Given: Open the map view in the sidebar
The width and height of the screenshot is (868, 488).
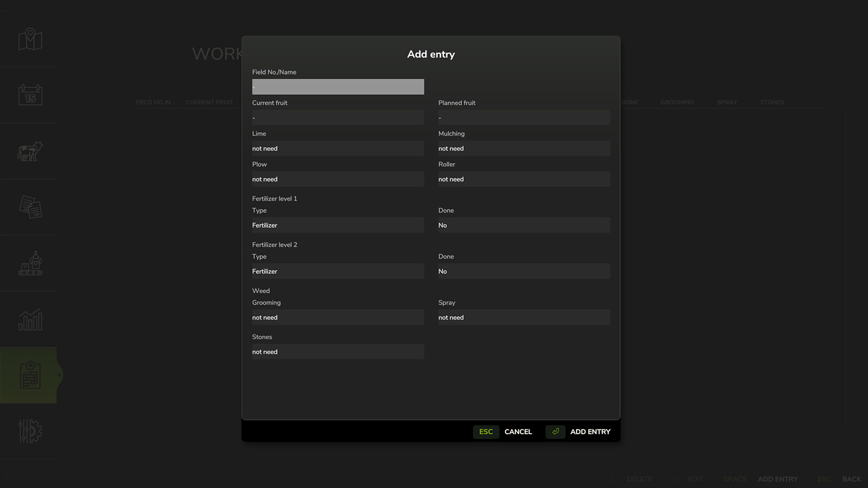Looking at the screenshot, I should coord(30,39).
